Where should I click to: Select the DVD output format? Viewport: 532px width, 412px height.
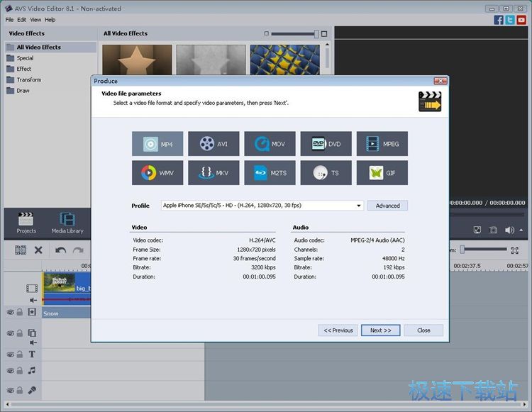326,144
